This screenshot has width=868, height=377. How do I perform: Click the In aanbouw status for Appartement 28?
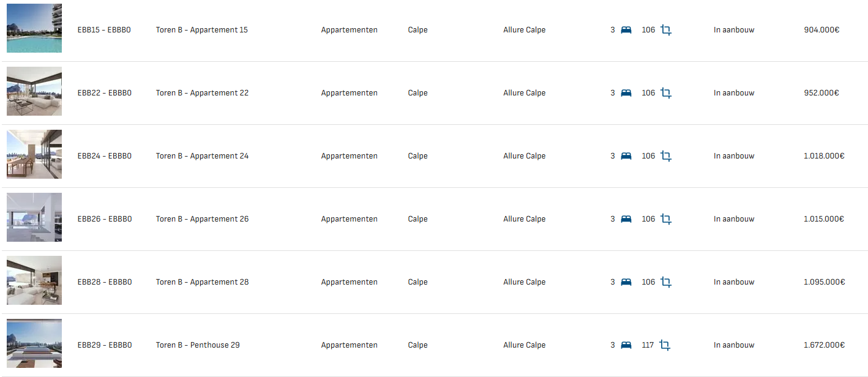(734, 282)
